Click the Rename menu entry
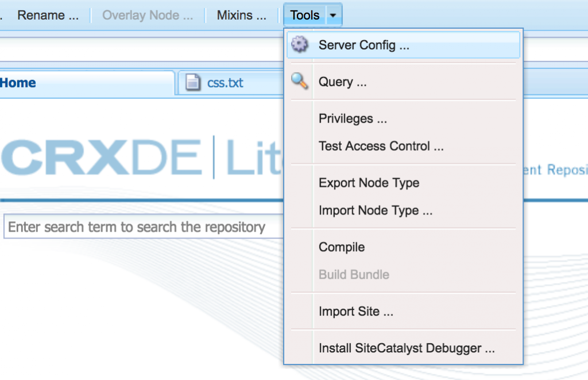 (x=48, y=15)
